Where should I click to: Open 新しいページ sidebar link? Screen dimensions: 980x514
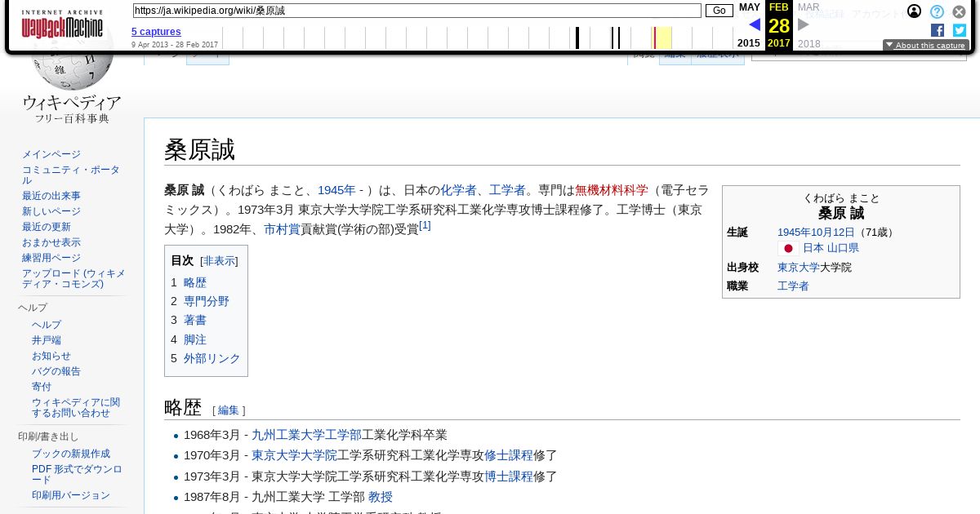[51, 211]
